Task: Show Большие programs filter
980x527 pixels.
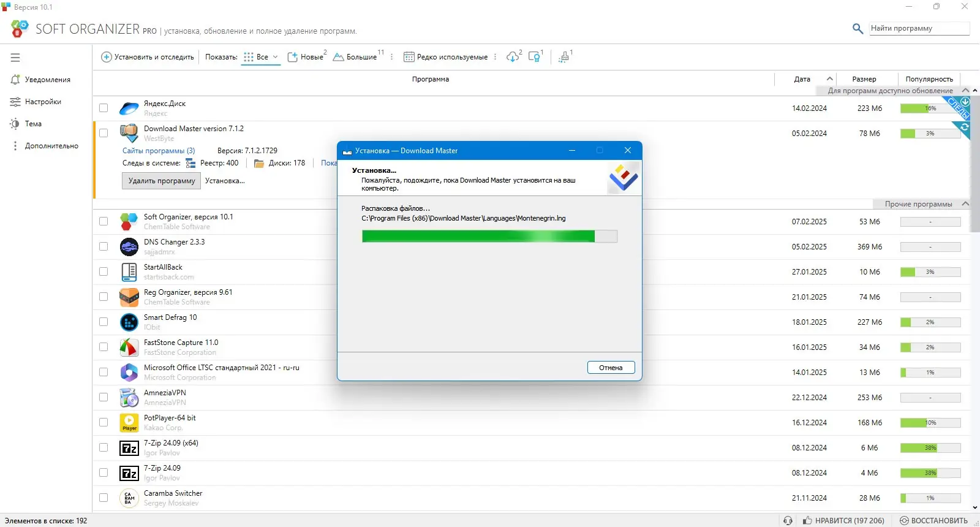Action: point(356,57)
